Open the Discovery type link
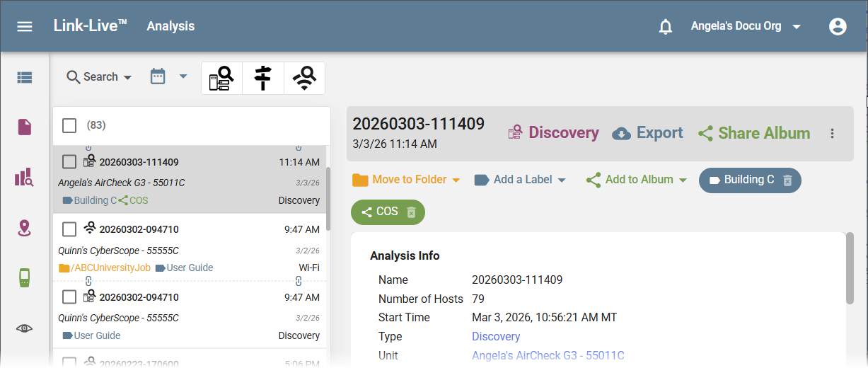 496,337
